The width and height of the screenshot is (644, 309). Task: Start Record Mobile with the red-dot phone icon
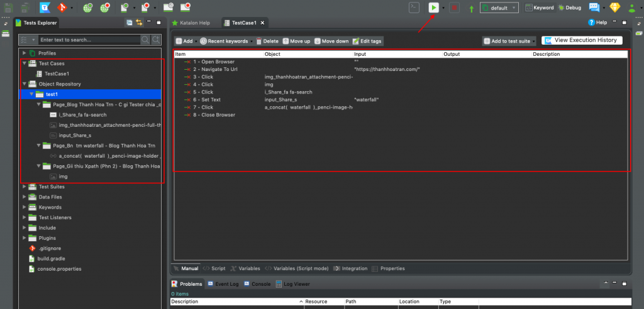[x=145, y=8]
